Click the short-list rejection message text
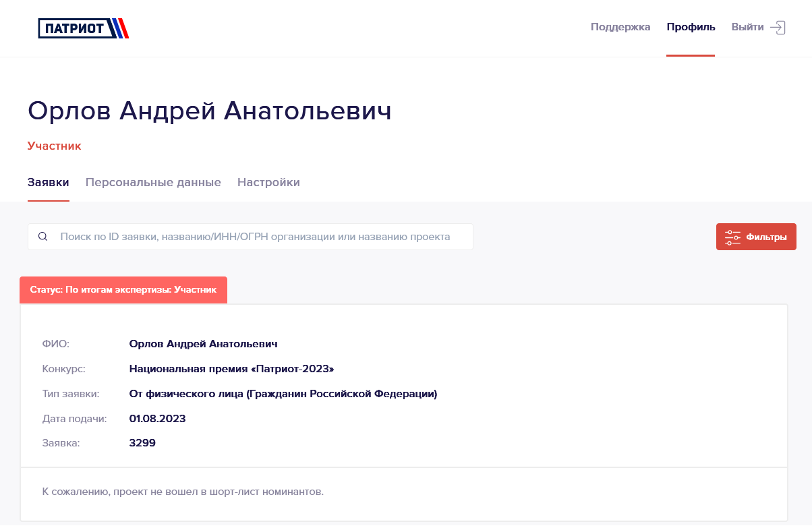The height and width of the screenshot is (526, 812). point(183,492)
